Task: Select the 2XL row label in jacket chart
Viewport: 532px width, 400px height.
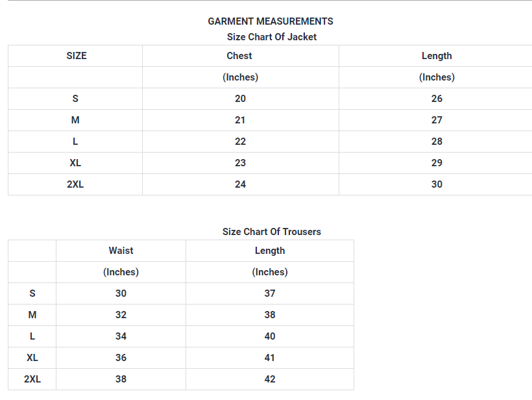Action: pos(75,184)
